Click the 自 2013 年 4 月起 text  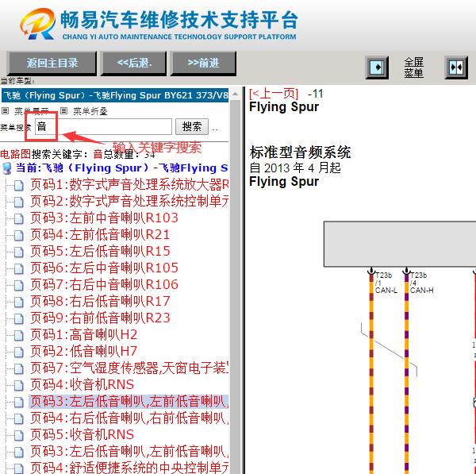pyautogui.click(x=295, y=168)
